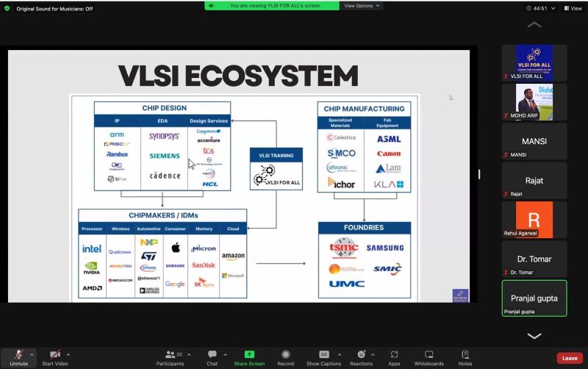Click the Synopsys logo in EDA column

[164, 136]
